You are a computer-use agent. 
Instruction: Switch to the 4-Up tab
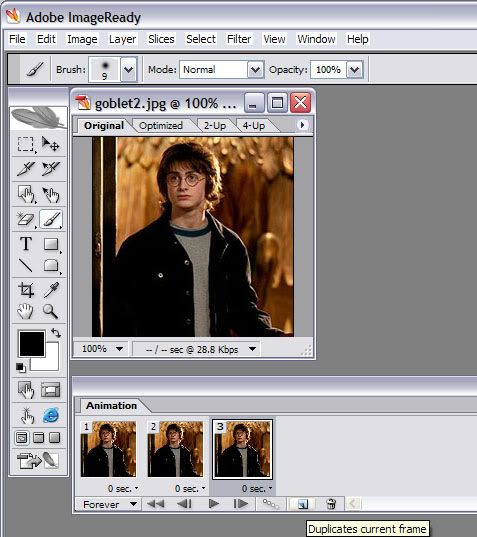[x=254, y=126]
